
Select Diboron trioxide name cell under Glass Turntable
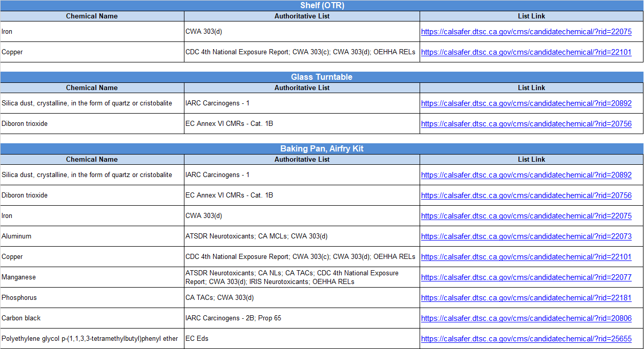pyautogui.click(x=92, y=124)
